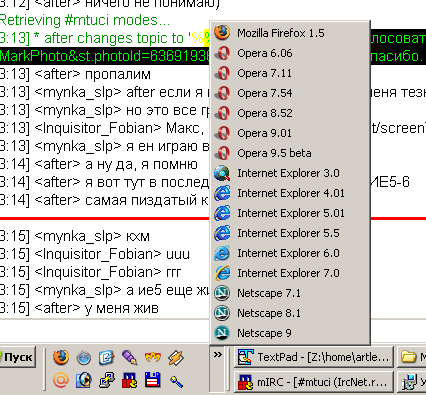Click the Safari compass icon in Quick Launch
426x395 pixels.
84,358
